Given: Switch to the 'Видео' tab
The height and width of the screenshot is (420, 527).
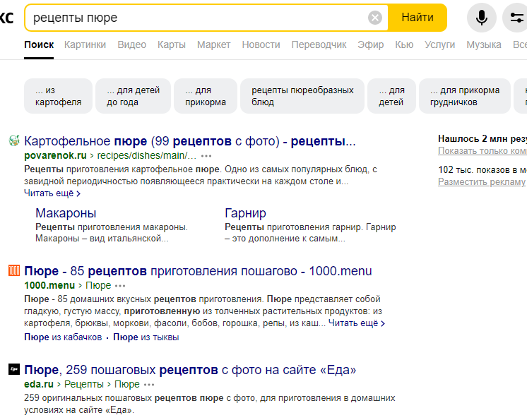Looking at the screenshot, I should point(131,45).
